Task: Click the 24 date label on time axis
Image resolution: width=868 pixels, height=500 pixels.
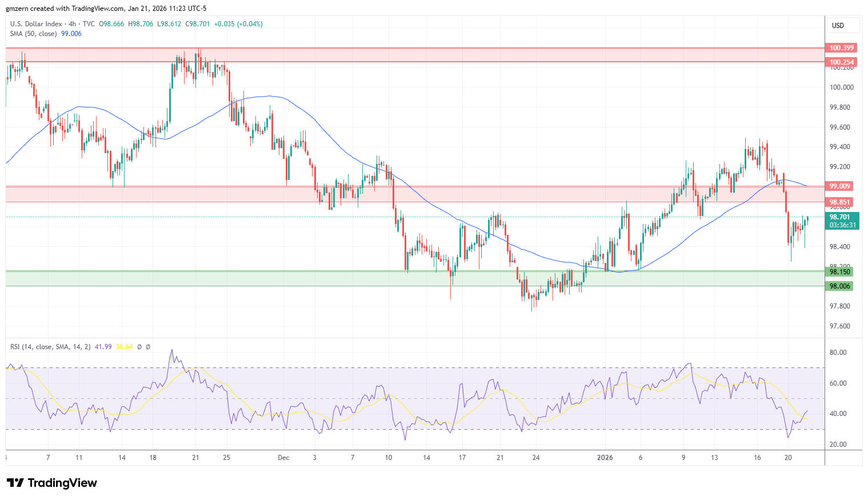Action: tap(536, 458)
